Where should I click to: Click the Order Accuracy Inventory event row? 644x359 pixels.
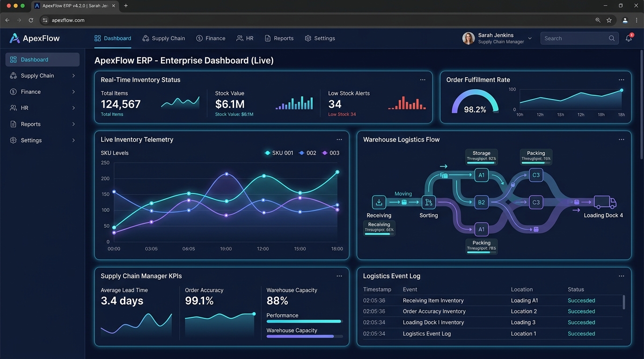(493, 311)
